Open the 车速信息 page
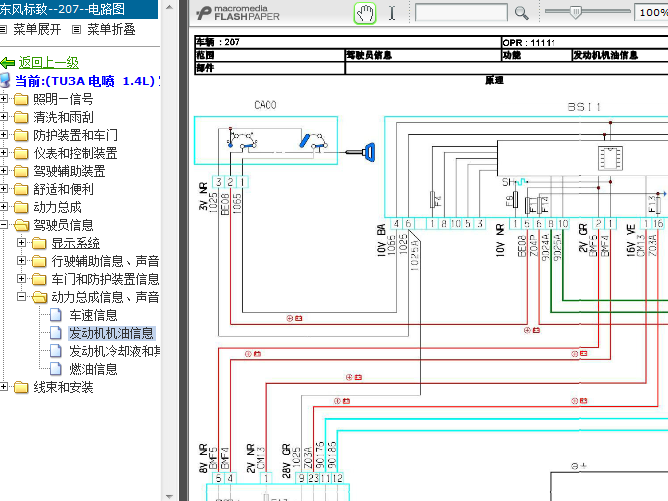 pos(93,315)
